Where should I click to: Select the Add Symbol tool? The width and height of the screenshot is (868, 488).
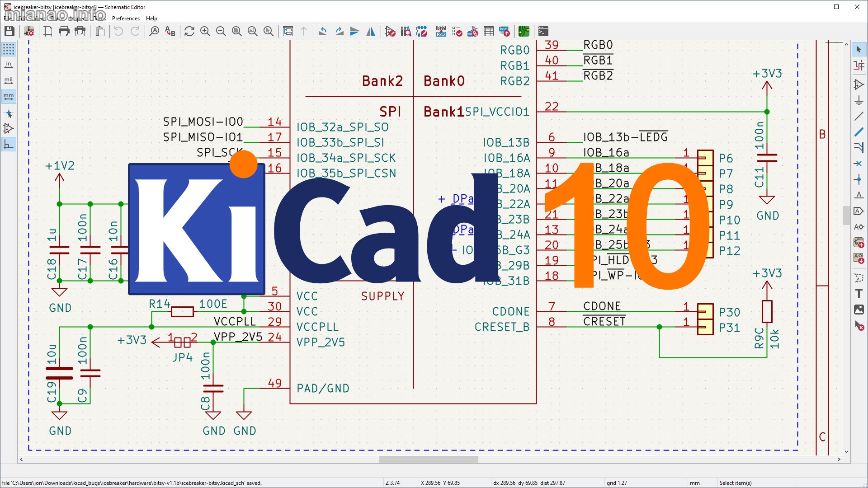pos(859,84)
